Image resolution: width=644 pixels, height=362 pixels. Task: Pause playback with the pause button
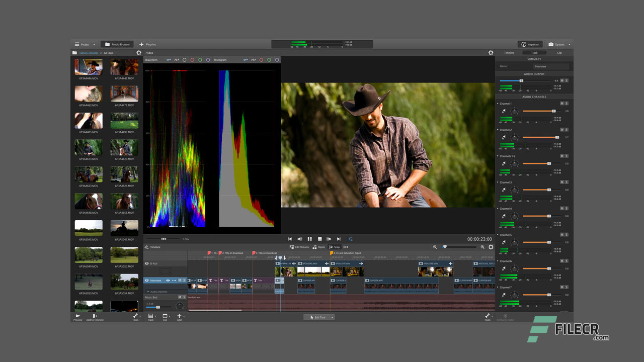pyautogui.click(x=309, y=239)
